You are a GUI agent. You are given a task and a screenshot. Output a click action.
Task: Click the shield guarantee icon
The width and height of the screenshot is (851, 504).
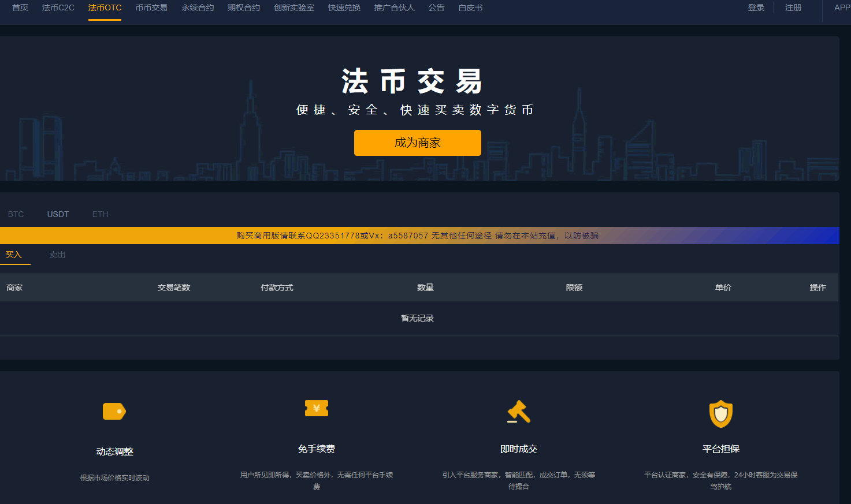point(720,414)
